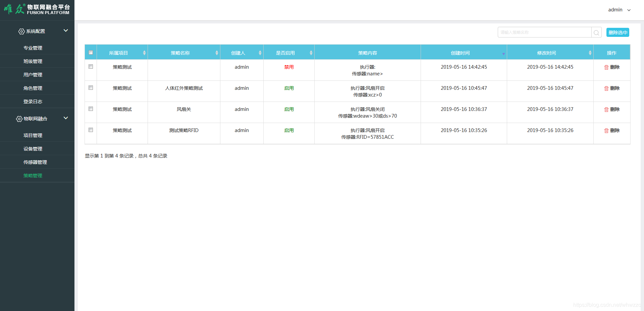Select 策略管理 in sidebar
This screenshot has height=311, width=644.
click(x=33, y=176)
